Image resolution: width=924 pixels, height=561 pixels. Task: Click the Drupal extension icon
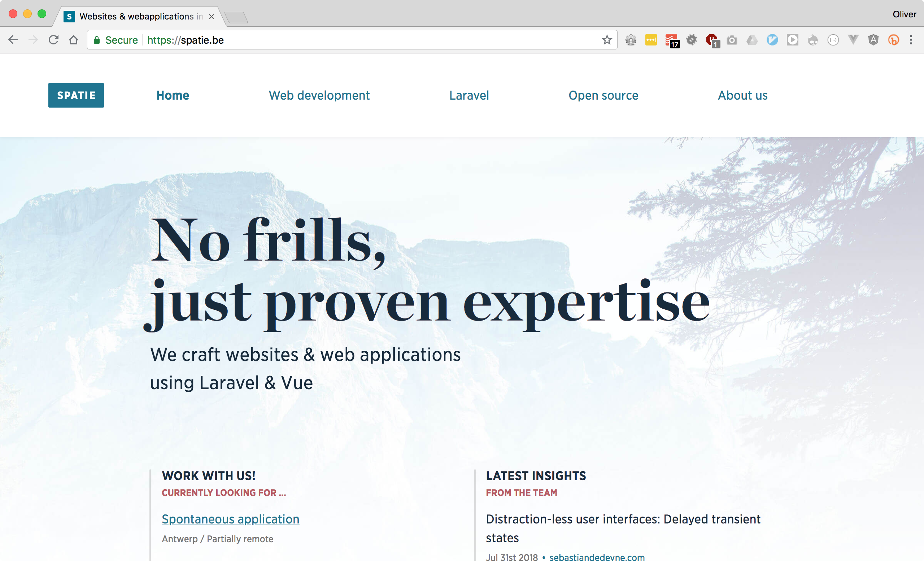(x=812, y=40)
